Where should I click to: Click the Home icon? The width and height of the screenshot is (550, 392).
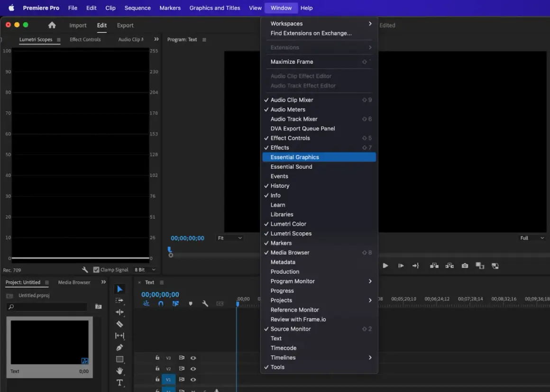(x=52, y=25)
